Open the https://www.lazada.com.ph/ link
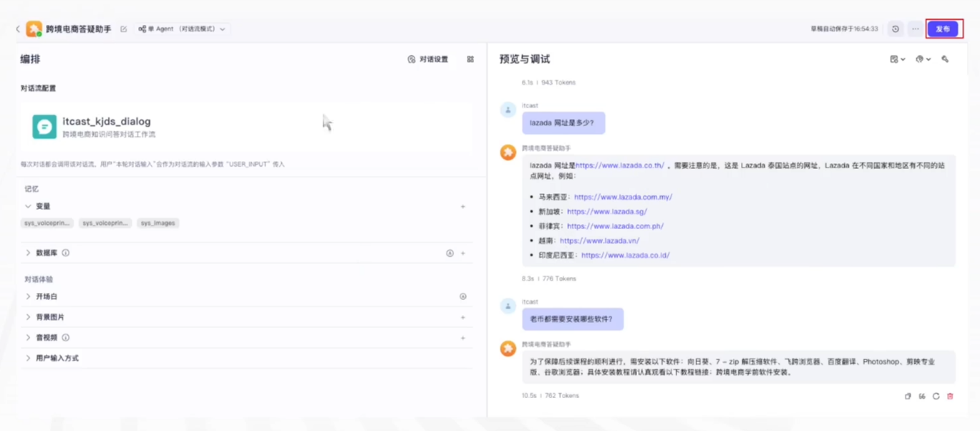Screen dimensions: 980x431 click(616, 226)
